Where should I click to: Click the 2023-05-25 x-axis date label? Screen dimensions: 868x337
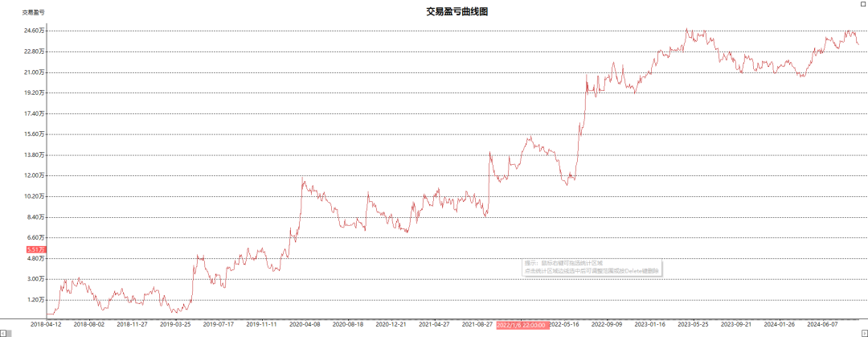tap(693, 325)
